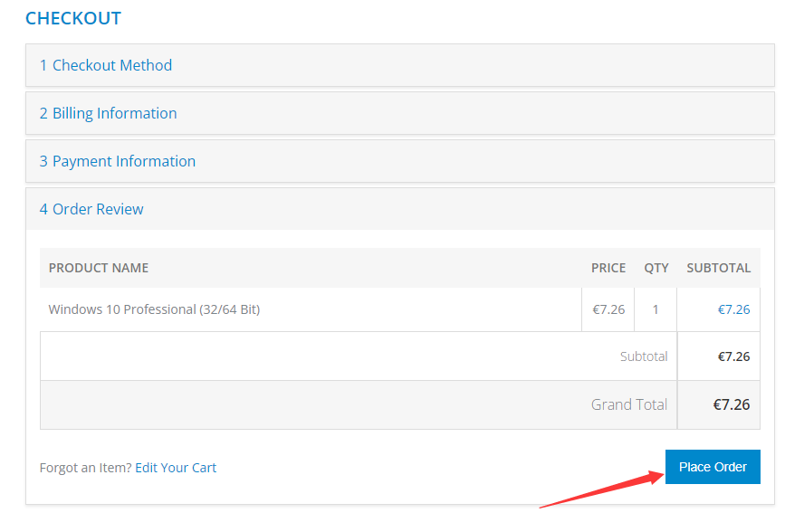Click the CHECKOUT page heading
This screenshot has width=785, height=532.
click(73, 18)
